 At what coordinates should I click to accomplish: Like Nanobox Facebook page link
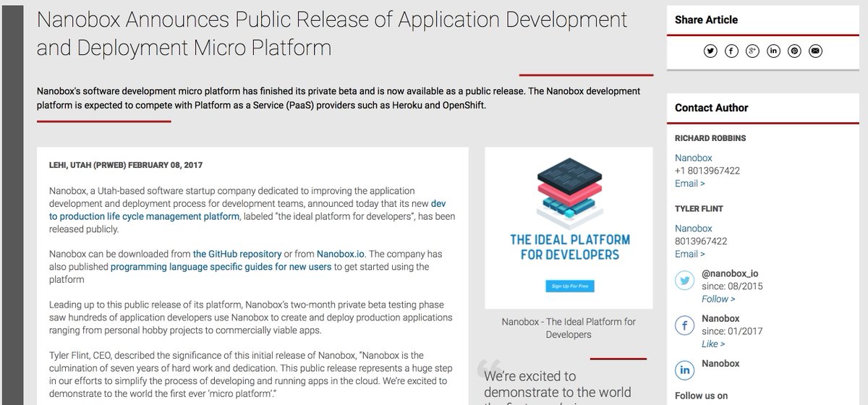click(713, 344)
